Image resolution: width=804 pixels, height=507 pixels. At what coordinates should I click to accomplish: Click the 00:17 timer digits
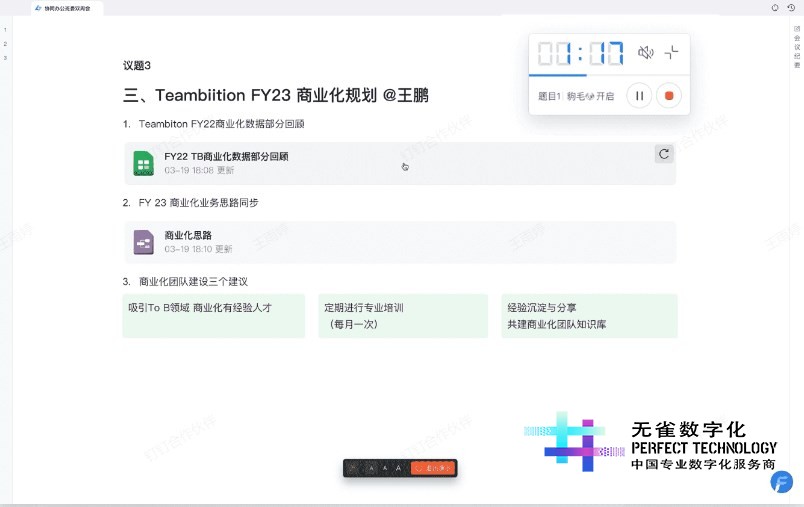(580, 53)
